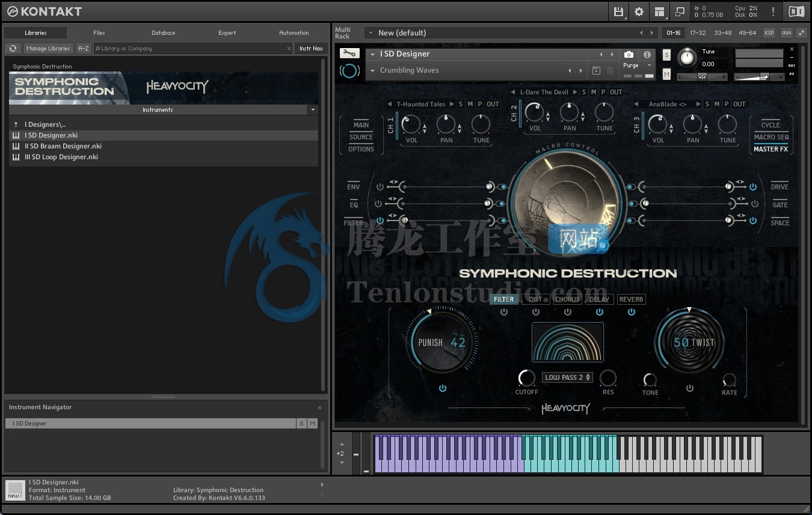
Task: Solo CH 1 with its S button
Action: pos(461,104)
